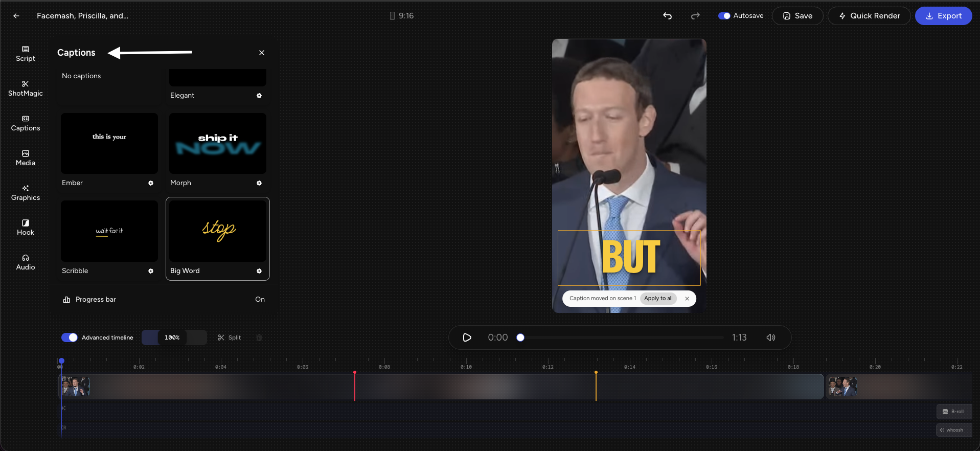Image resolution: width=980 pixels, height=451 pixels.
Task: Click the Export button
Action: 943,16
